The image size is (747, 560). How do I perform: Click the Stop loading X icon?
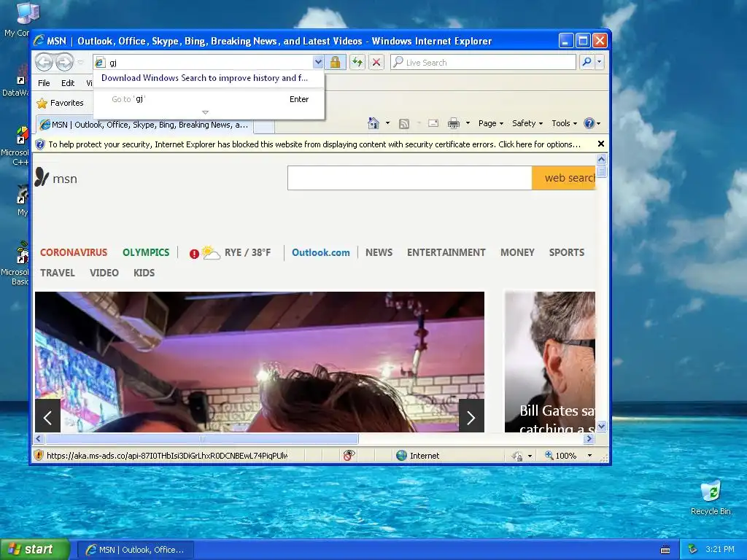point(376,63)
